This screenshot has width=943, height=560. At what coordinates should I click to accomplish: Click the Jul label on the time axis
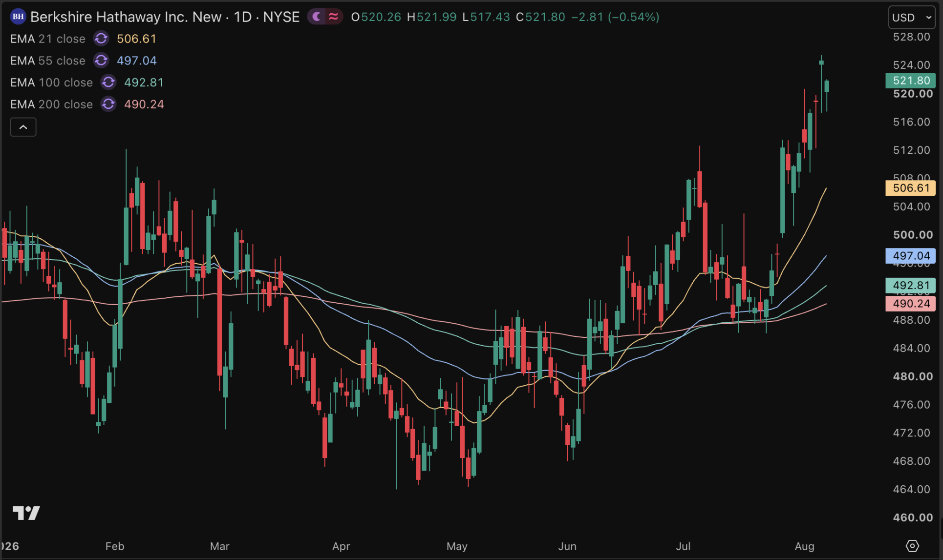pyautogui.click(x=683, y=546)
